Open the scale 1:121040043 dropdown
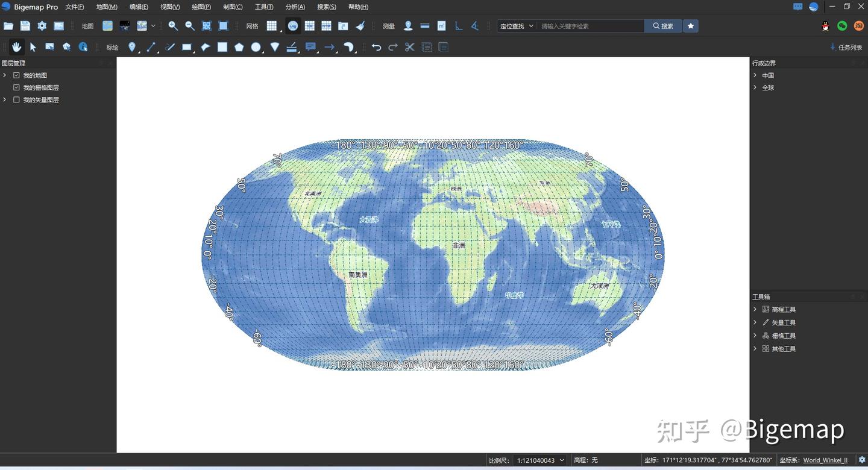Screen dimensions: 868x470 (541, 460)
